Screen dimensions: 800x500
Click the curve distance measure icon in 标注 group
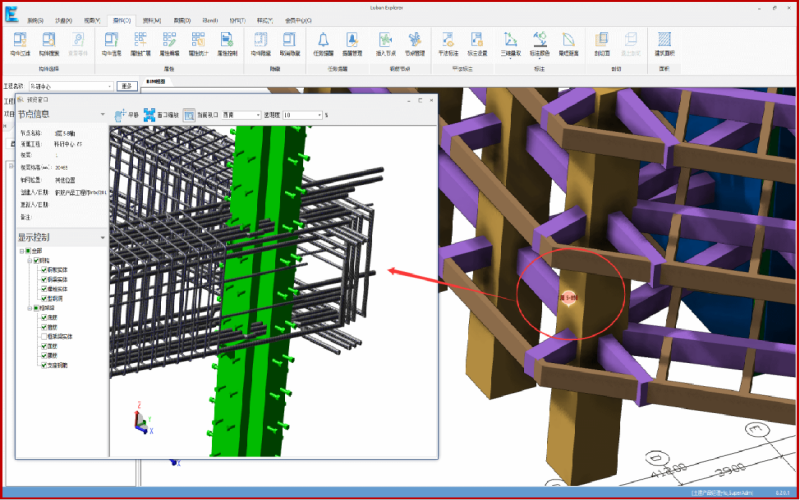coord(568,40)
